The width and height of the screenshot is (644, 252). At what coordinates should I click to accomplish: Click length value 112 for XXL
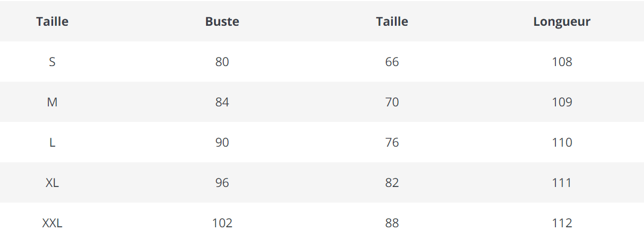click(x=562, y=223)
